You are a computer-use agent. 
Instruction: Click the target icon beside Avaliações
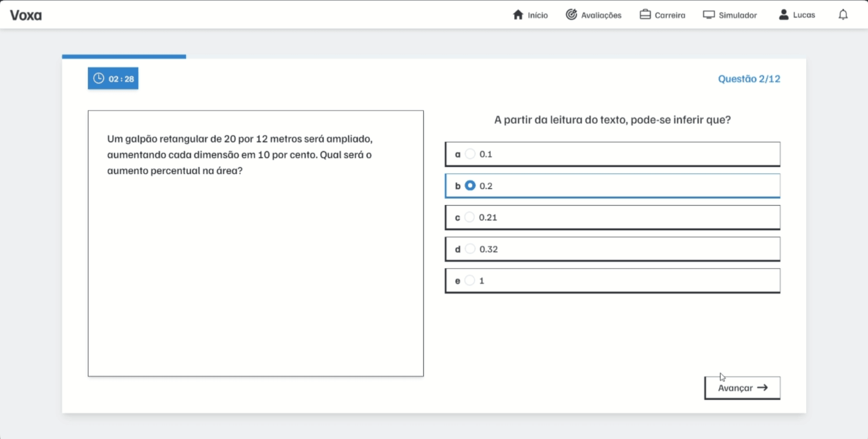[x=571, y=15]
